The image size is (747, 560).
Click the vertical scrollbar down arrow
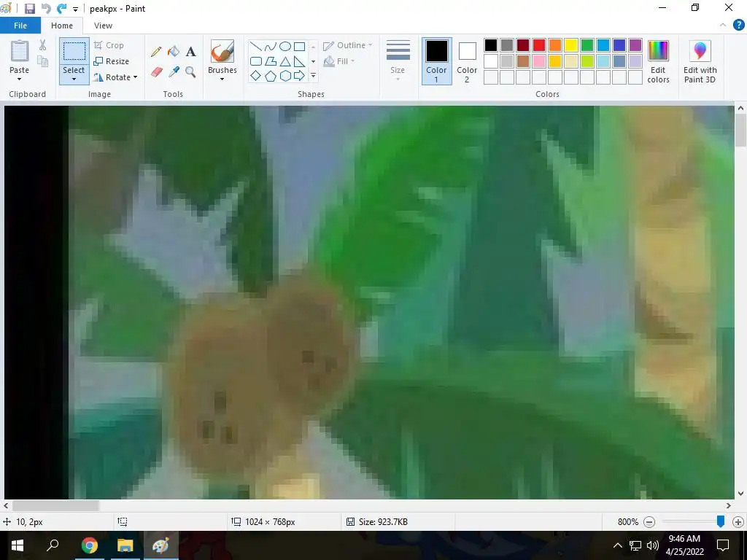(740, 494)
